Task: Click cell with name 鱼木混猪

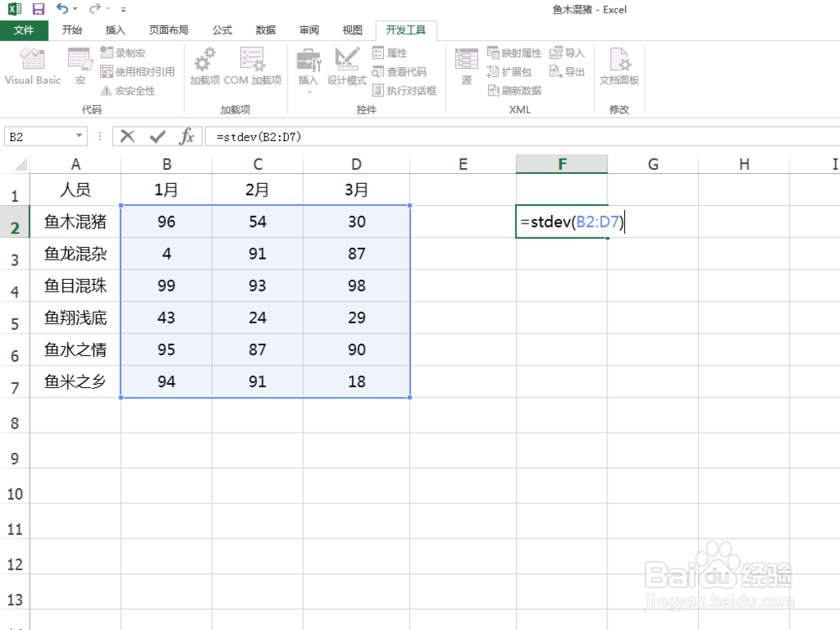Action: pos(76,221)
